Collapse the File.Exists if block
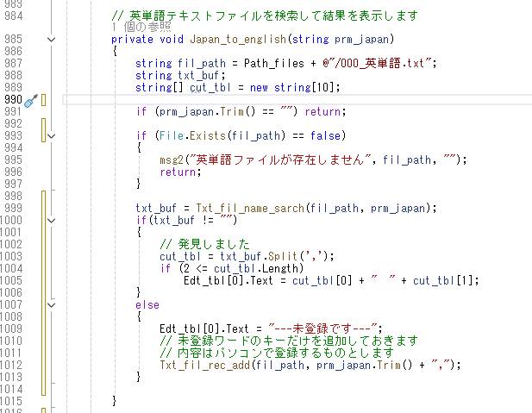The image size is (532, 413). point(51,136)
